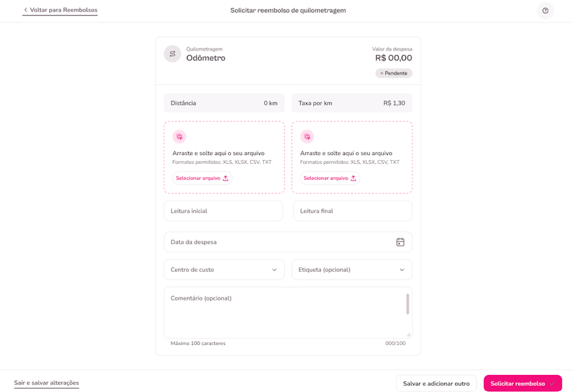Click the upload arrow in the left Selecionar arquivo button
Viewport: 572px width, 392px height.
coord(226,178)
